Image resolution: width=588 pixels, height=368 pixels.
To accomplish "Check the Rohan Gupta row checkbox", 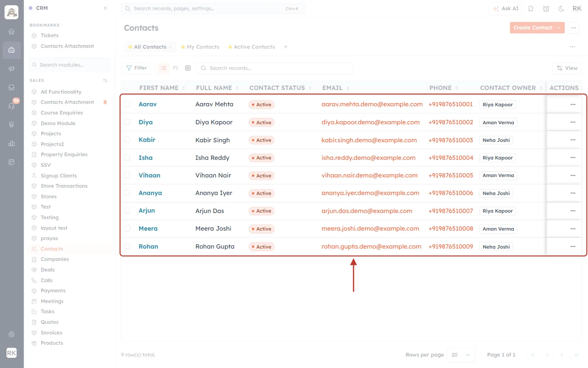I will (x=127, y=247).
